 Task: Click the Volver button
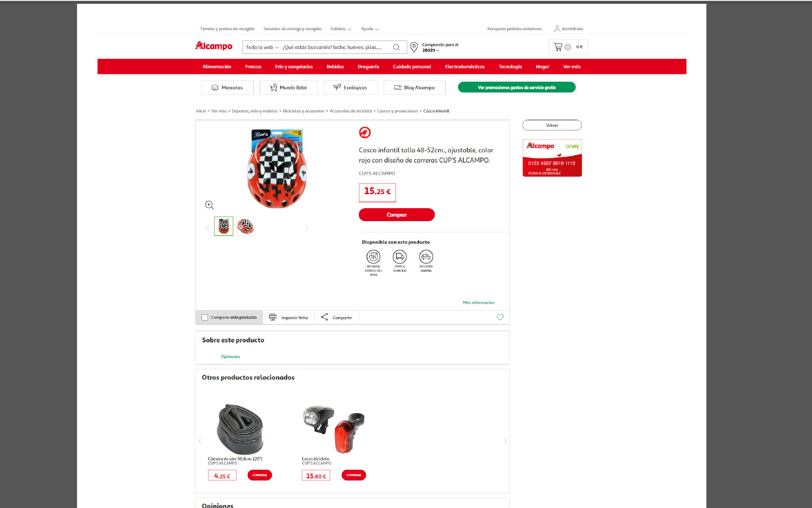coord(552,125)
